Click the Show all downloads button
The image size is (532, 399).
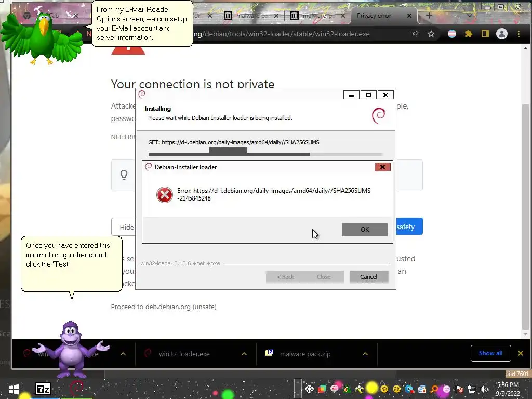click(x=490, y=353)
